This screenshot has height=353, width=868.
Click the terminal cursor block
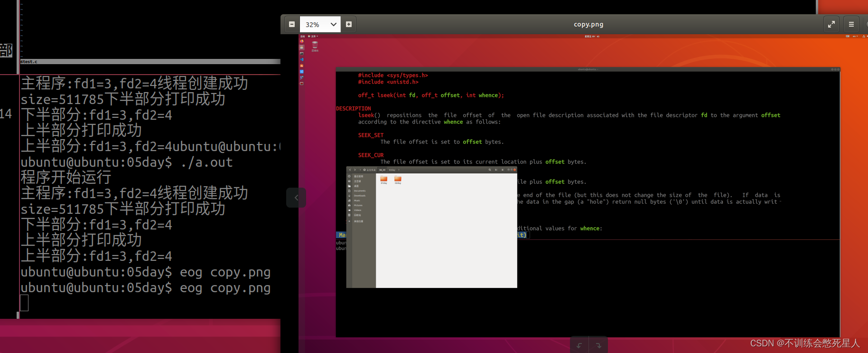click(x=24, y=303)
